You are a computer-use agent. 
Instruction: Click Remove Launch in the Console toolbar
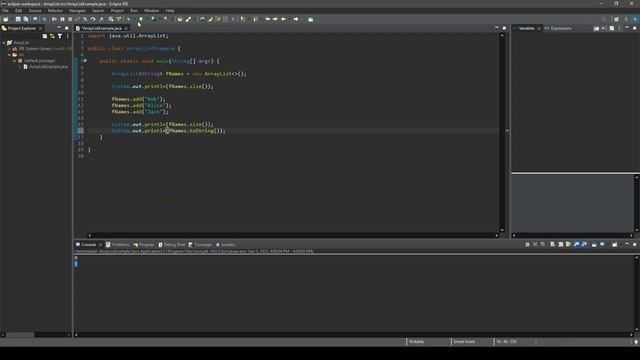point(535,244)
